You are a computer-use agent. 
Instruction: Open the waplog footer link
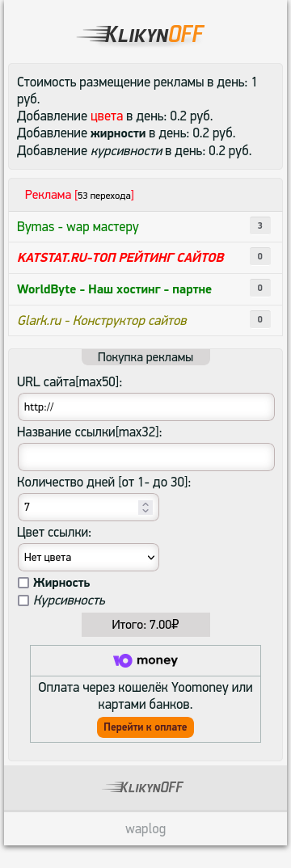(145, 829)
